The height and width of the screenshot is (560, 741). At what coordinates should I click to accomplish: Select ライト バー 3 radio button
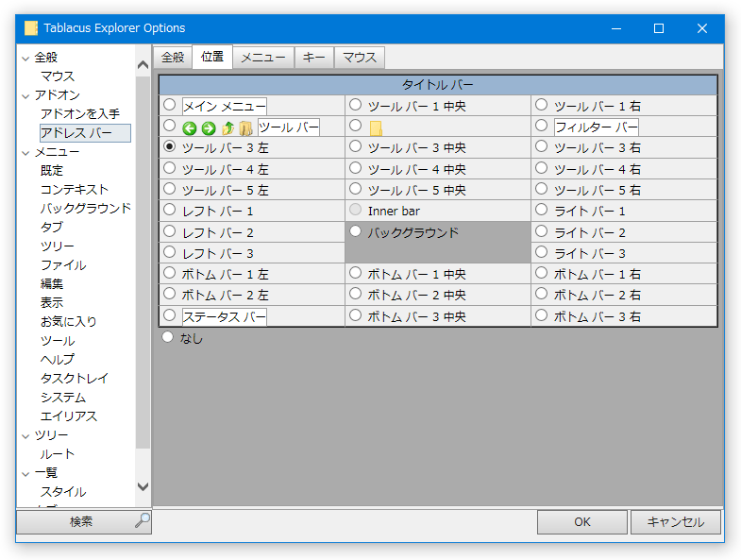[542, 252]
